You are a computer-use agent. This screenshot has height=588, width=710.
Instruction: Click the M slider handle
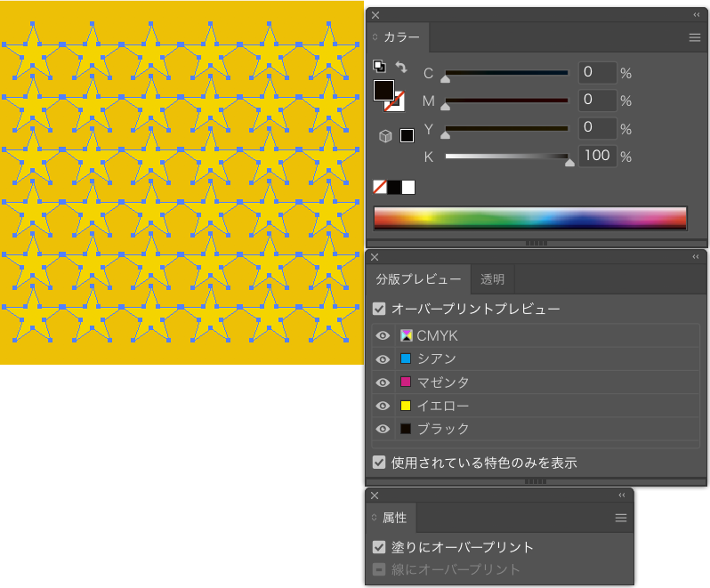446,107
